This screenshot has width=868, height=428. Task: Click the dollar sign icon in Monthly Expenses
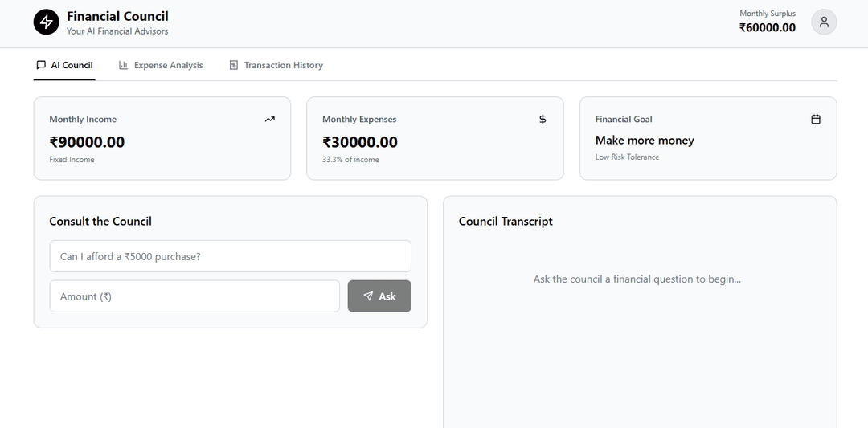pyautogui.click(x=542, y=120)
